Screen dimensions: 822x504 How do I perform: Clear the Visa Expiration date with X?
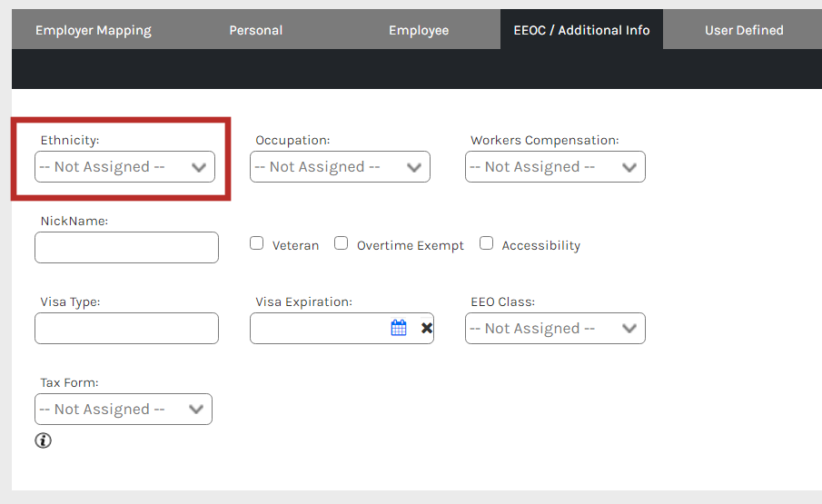(x=427, y=328)
